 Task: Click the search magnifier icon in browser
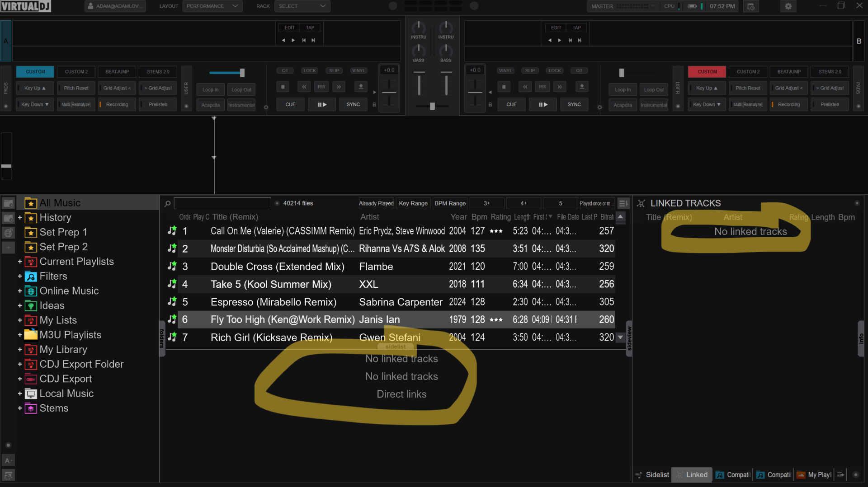(x=167, y=204)
